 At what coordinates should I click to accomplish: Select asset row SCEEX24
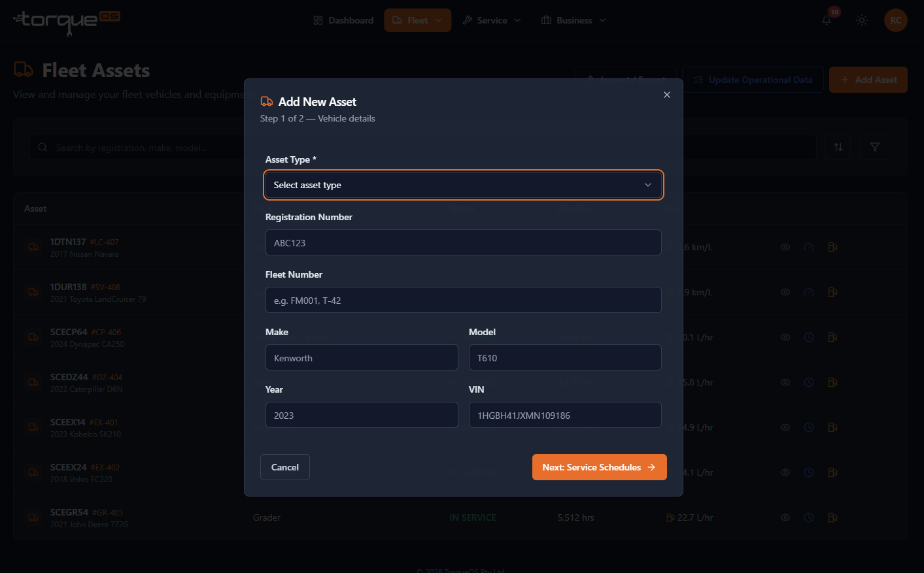460,472
